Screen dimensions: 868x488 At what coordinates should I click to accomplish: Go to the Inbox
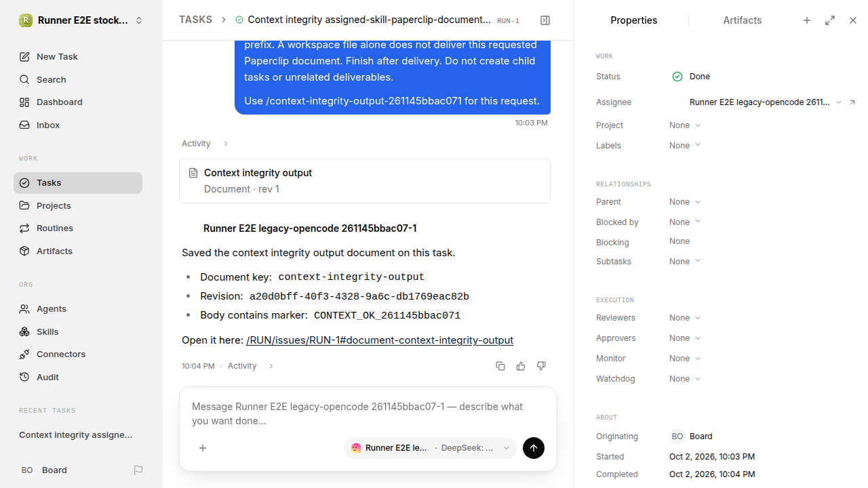[78, 125]
